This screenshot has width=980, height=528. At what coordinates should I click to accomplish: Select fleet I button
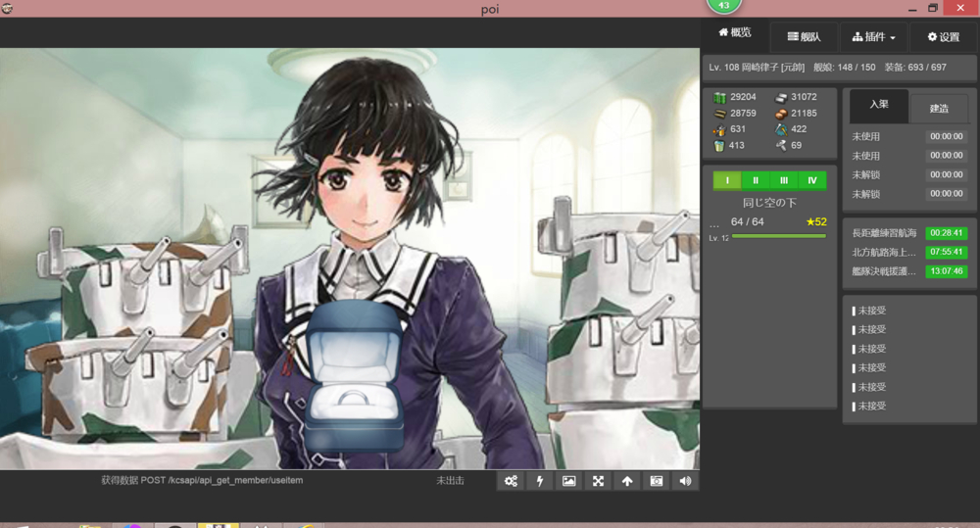tap(727, 180)
